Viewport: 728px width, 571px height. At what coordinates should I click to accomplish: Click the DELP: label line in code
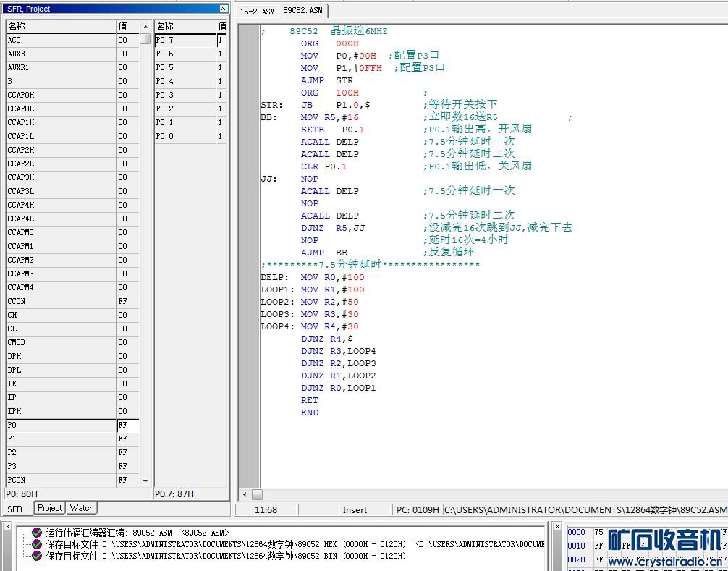click(x=313, y=278)
